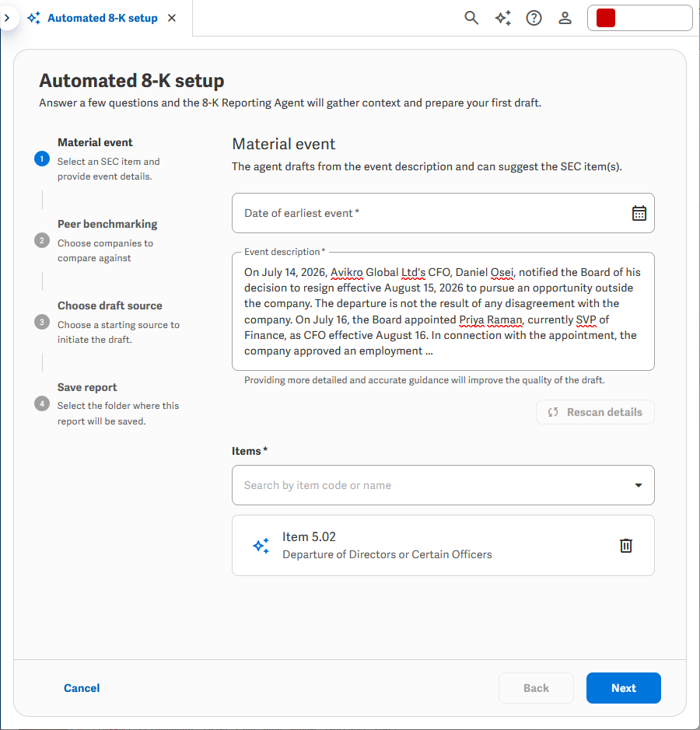The image size is (700, 730).
Task: Click the sparkle icon on Automated 8-K tab
Action: click(x=33, y=18)
